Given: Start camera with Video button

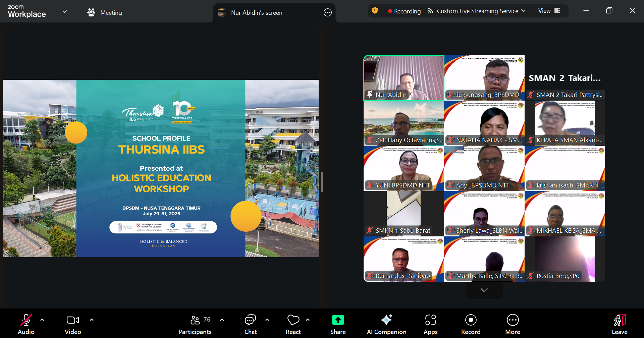Looking at the screenshot, I should (x=73, y=324).
